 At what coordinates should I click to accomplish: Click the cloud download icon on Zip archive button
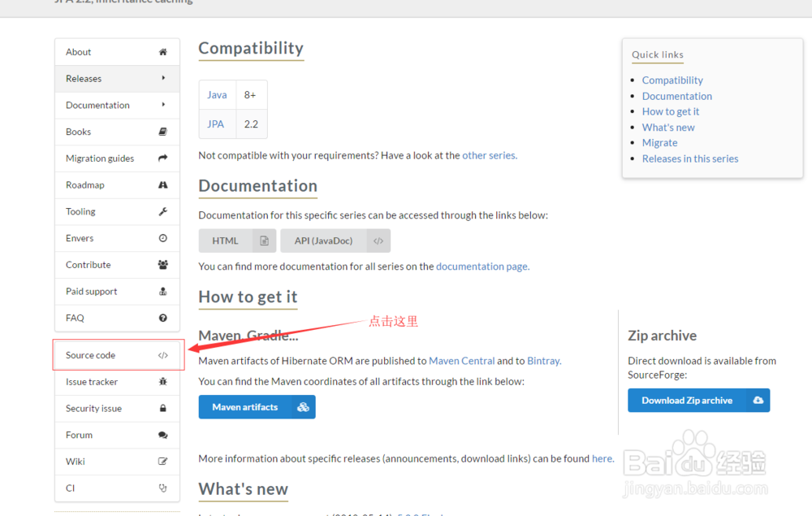(x=758, y=401)
